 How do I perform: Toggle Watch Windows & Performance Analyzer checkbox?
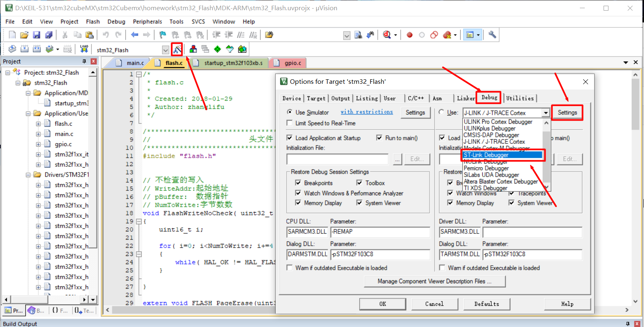click(298, 193)
